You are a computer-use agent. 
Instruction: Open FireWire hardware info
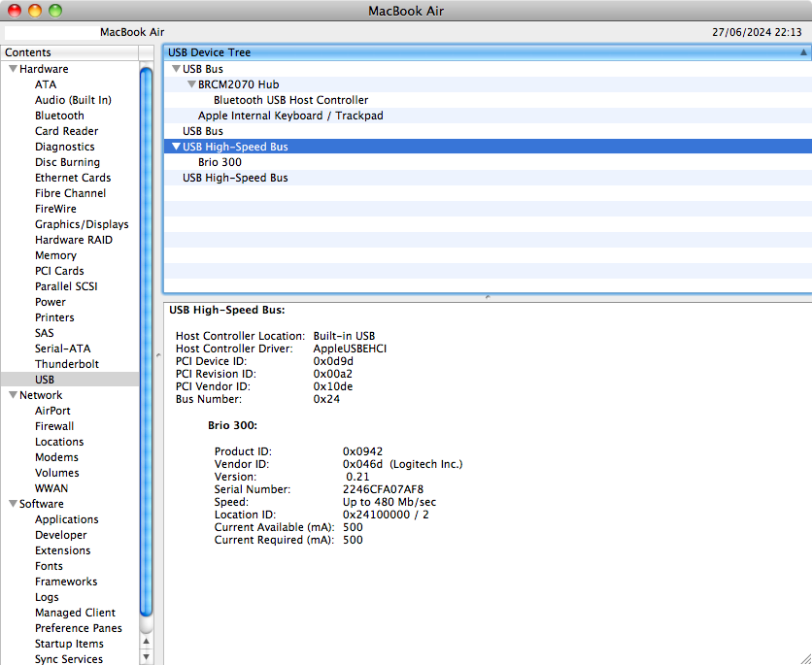tap(55, 209)
